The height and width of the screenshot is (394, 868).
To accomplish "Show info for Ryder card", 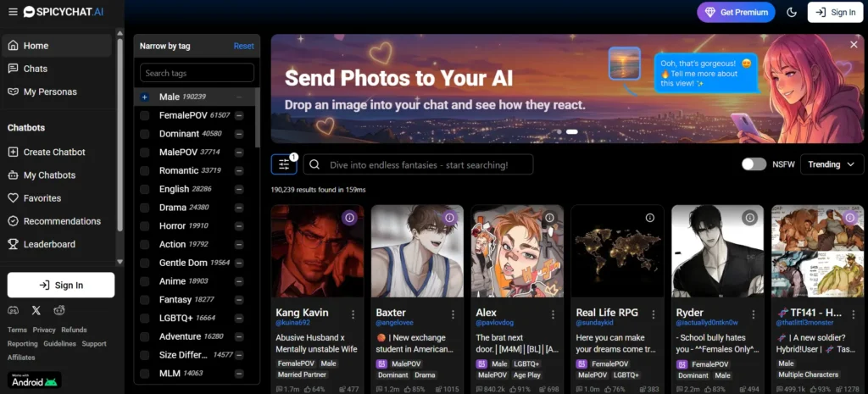I will coord(749,218).
